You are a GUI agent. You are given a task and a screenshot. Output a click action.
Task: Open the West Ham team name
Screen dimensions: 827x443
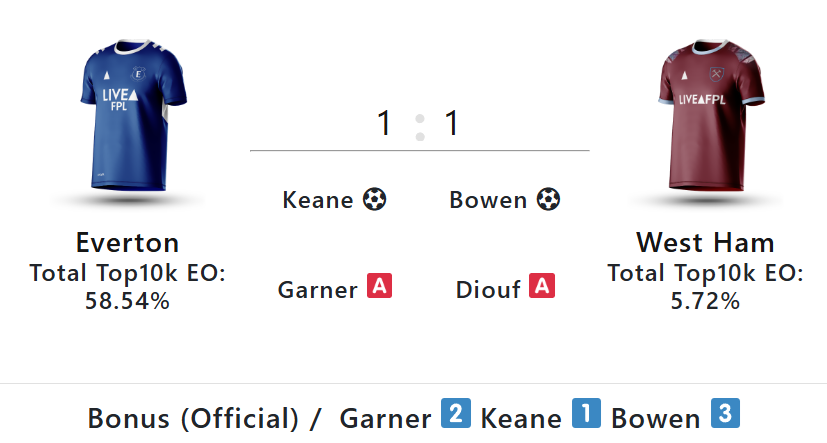coord(705,243)
